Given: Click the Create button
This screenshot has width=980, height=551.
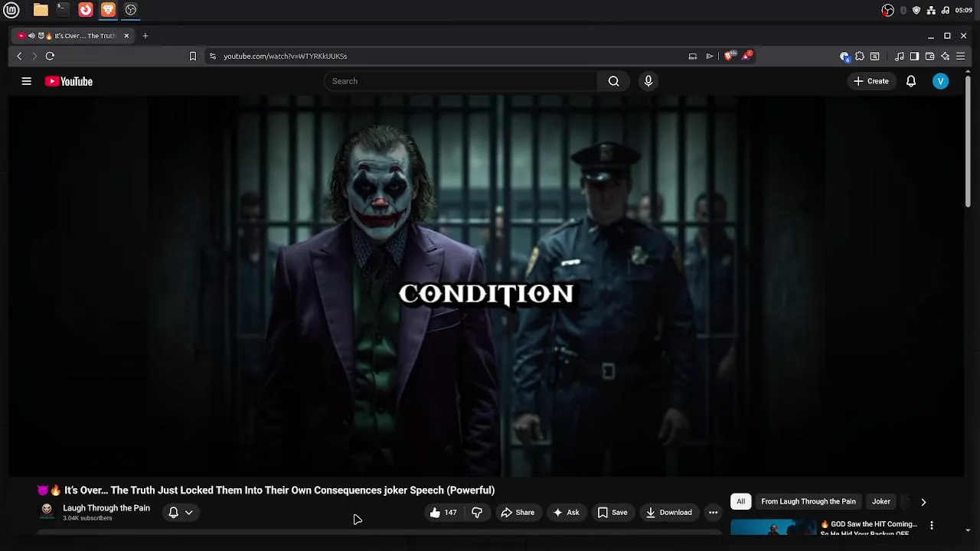Looking at the screenshot, I should 871,81.
